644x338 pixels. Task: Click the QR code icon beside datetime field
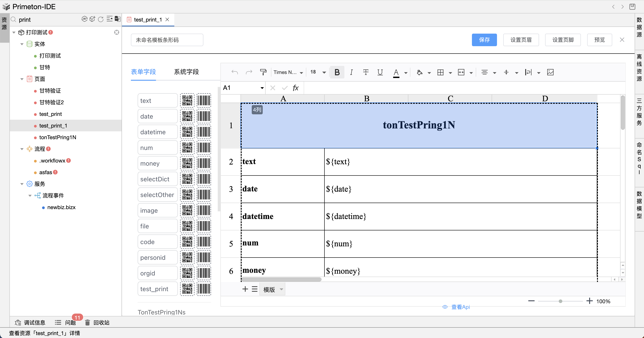187,132
